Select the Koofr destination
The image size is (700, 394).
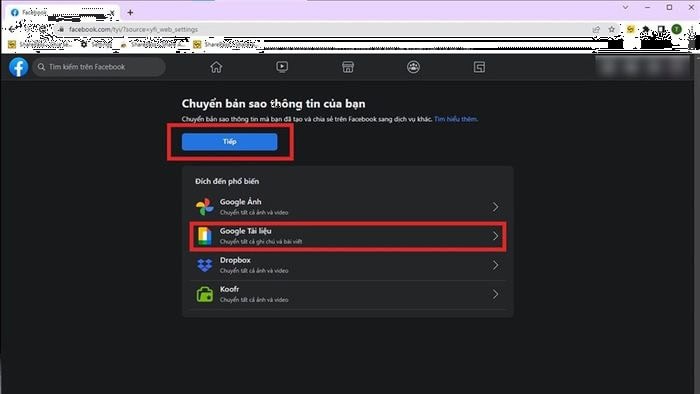[348, 294]
